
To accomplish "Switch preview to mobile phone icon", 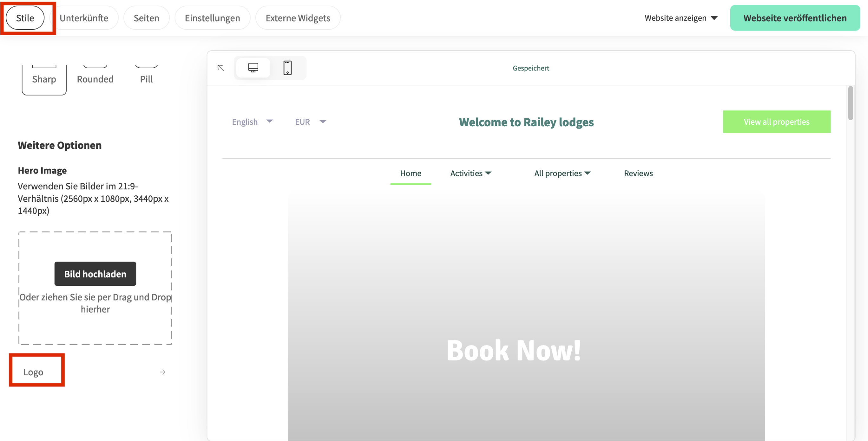I will coord(287,68).
